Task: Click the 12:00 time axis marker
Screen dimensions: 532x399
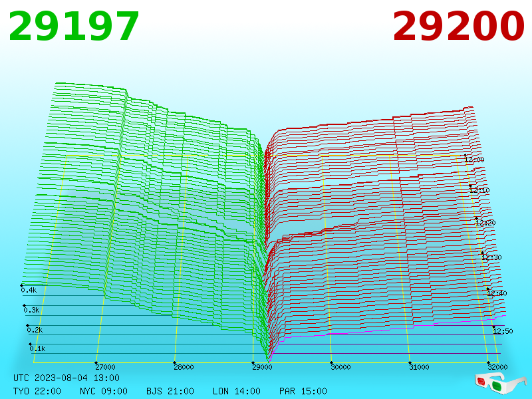Action: [x=474, y=160]
